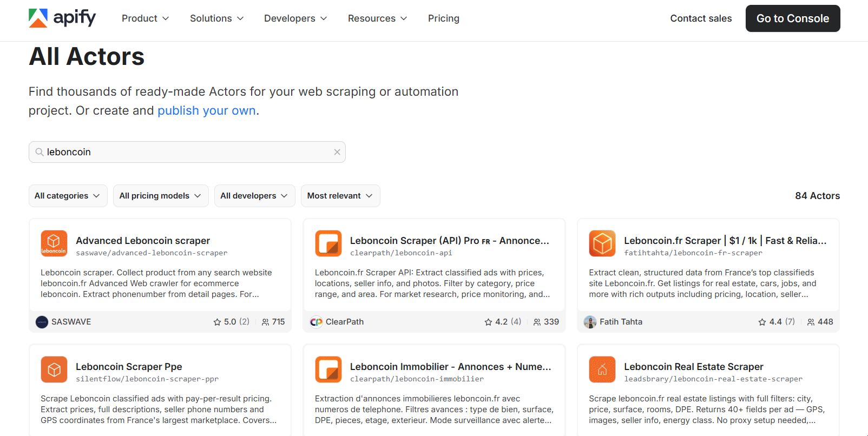This screenshot has height=436, width=868.
Task: Click the 715 users count
Action: 279,322
